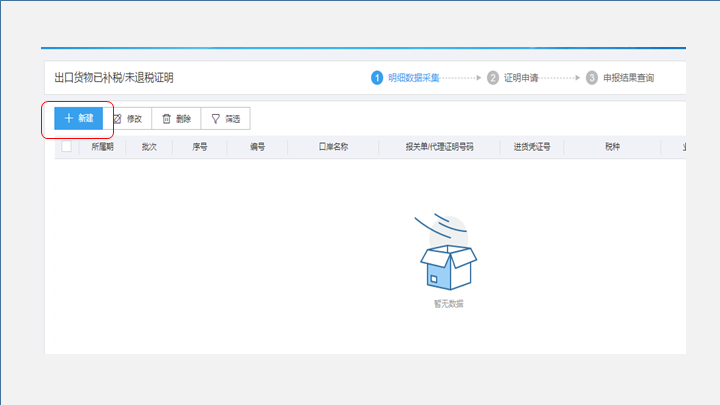Click the 税种 column header
The image size is (720, 405).
point(612,147)
